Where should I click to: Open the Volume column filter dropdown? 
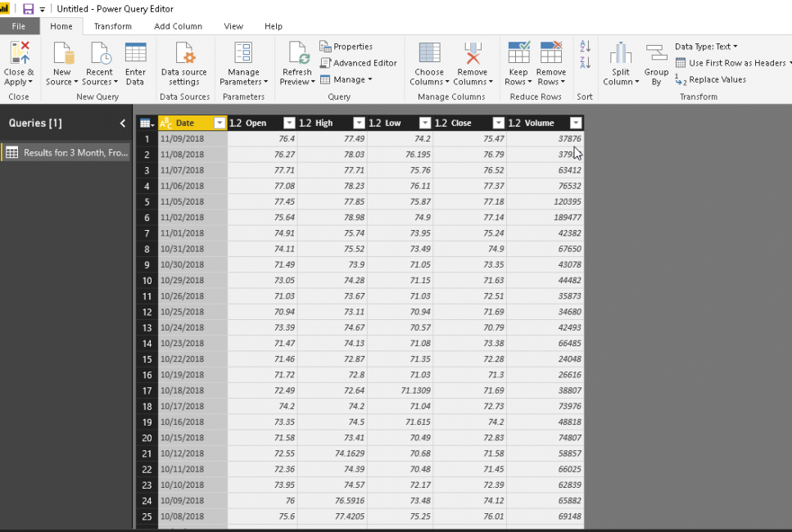point(576,123)
